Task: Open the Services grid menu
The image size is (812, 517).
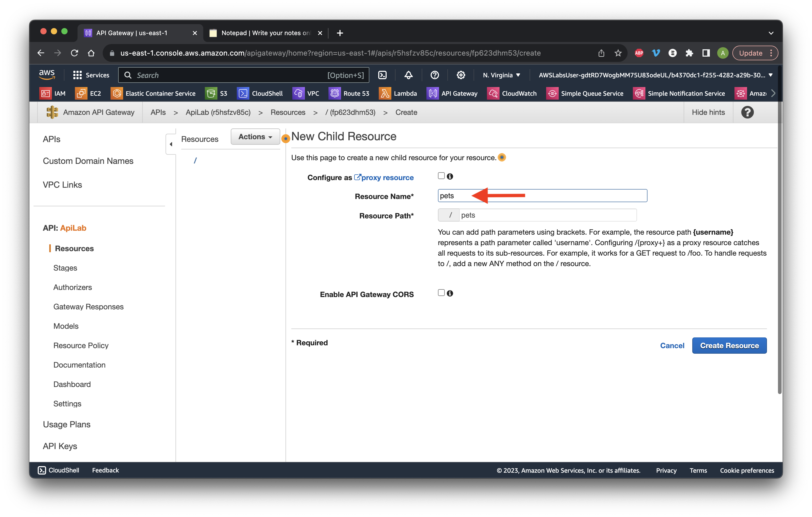Action: pos(91,75)
